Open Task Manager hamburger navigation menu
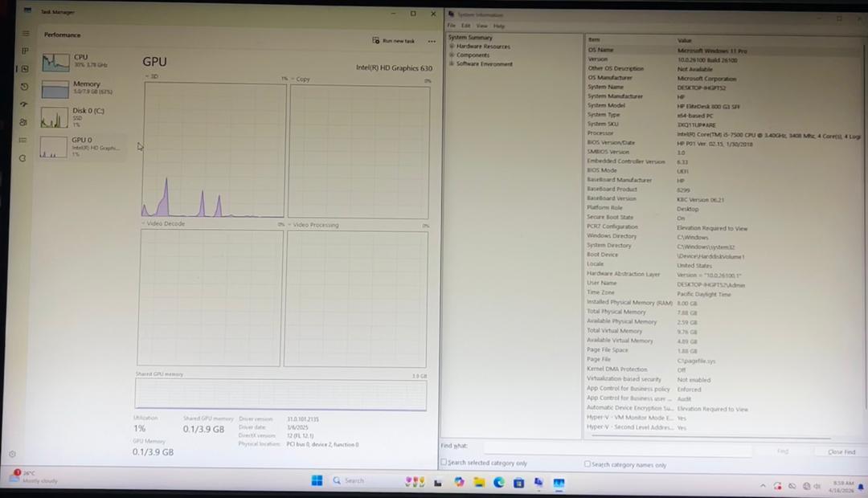This screenshot has width=868, height=498. (26, 34)
